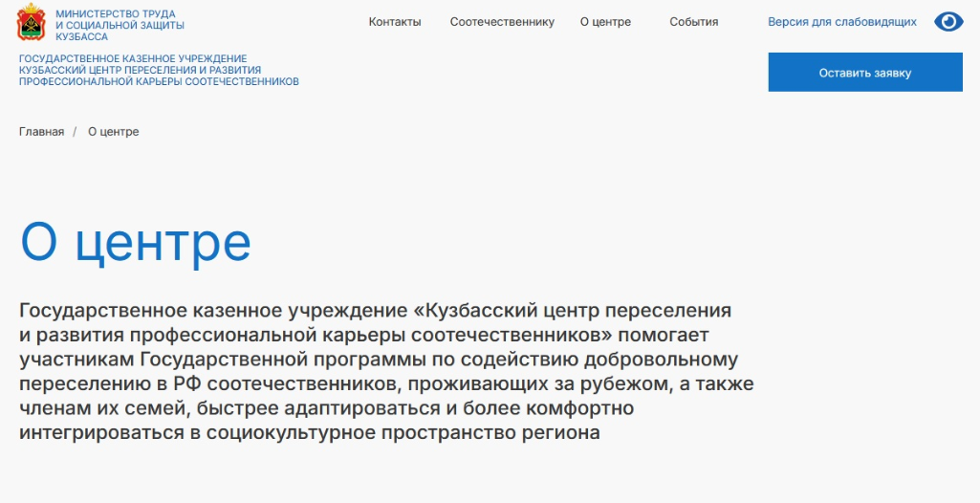The width and height of the screenshot is (980, 503).
Task: Go to О центре in the top navigation
Action: (605, 22)
